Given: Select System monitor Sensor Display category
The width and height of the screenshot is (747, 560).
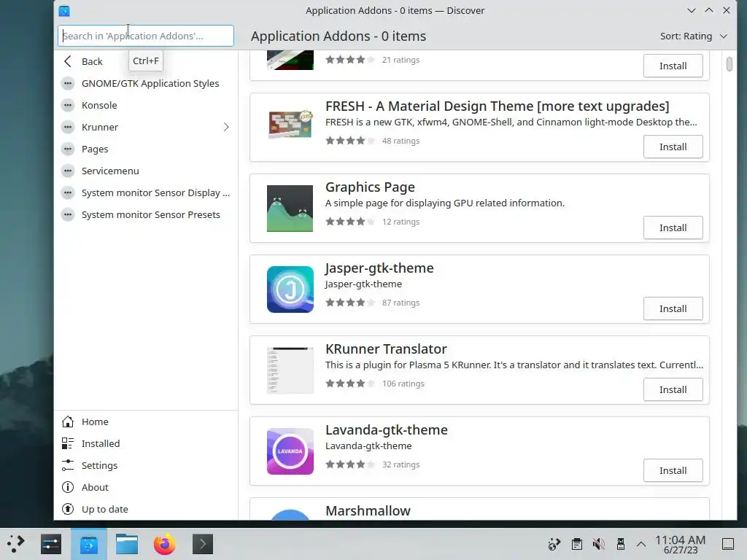Looking at the screenshot, I should click(146, 192).
